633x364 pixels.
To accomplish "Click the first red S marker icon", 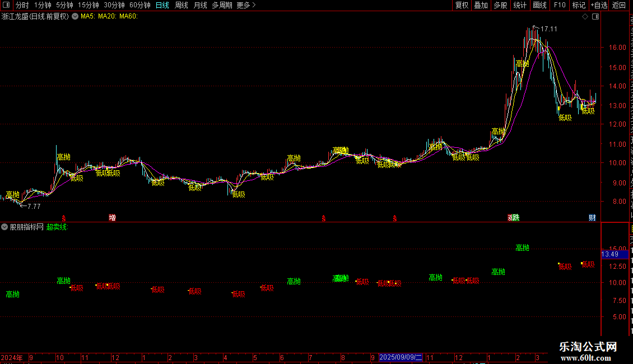I will [63, 218].
